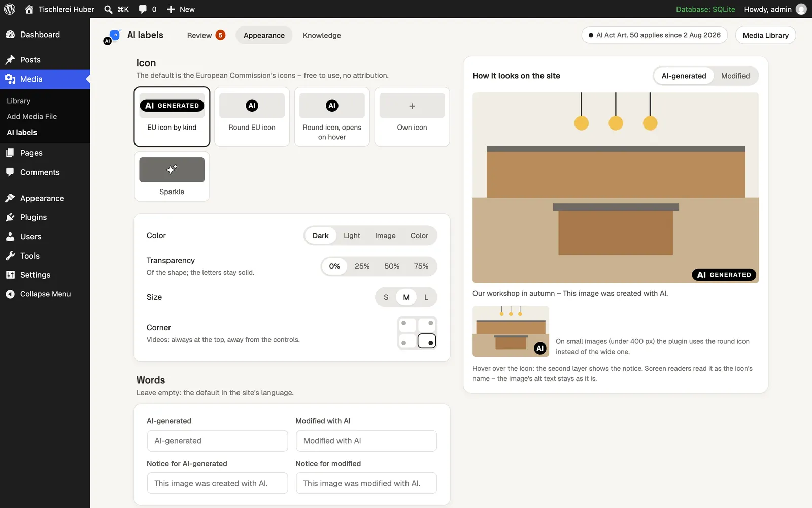Select the EU icon by kind card
The width and height of the screenshot is (812, 508).
click(172, 117)
